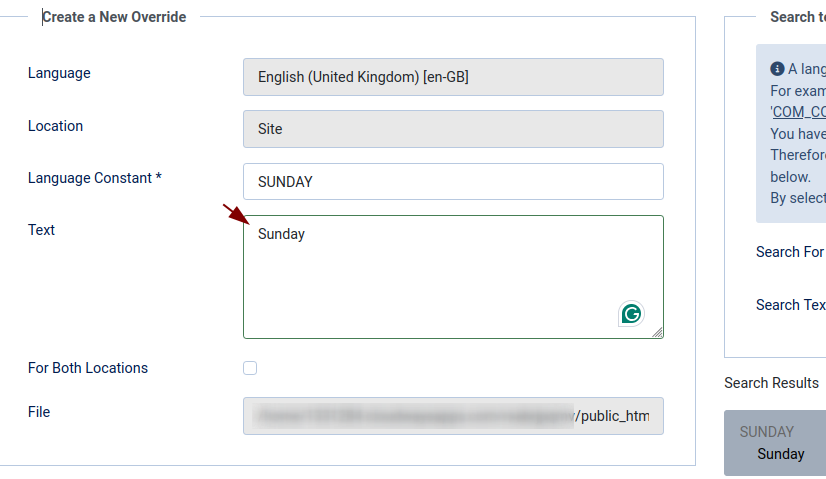The width and height of the screenshot is (826, 479).
Task: Click the Language Constant field containing SUNDAY
Action: (453, 181)
